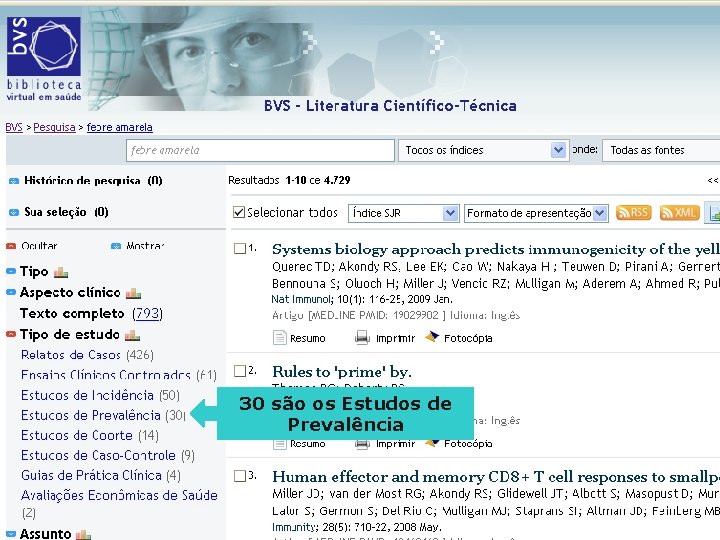Open the Índice SJR sort dropdown
The width and height of the screenshot is (720, 540).
[x=403, y=213]
